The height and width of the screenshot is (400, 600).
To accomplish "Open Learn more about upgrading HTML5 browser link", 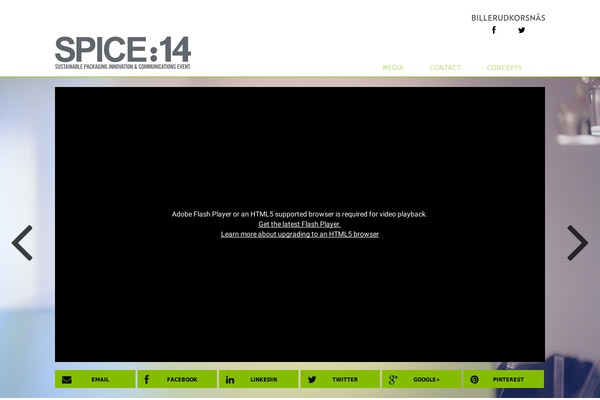I will point(300,234).
